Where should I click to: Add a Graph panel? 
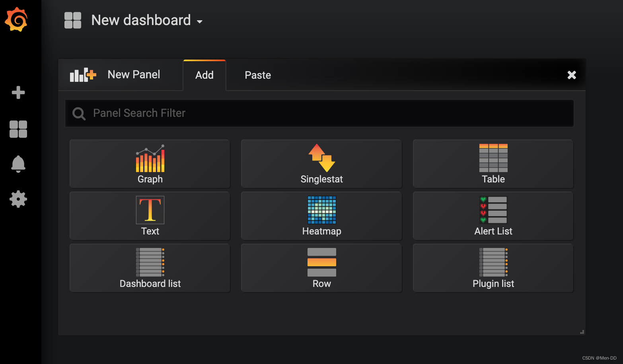click(x=150, y=164)
